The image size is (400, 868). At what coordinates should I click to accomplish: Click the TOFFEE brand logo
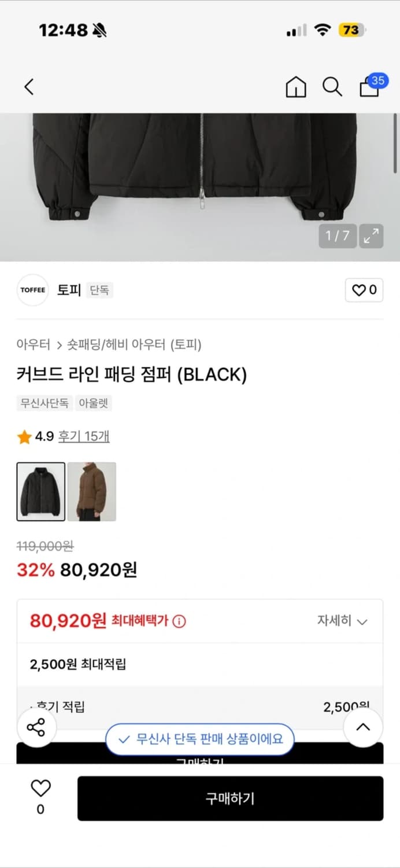32,290
